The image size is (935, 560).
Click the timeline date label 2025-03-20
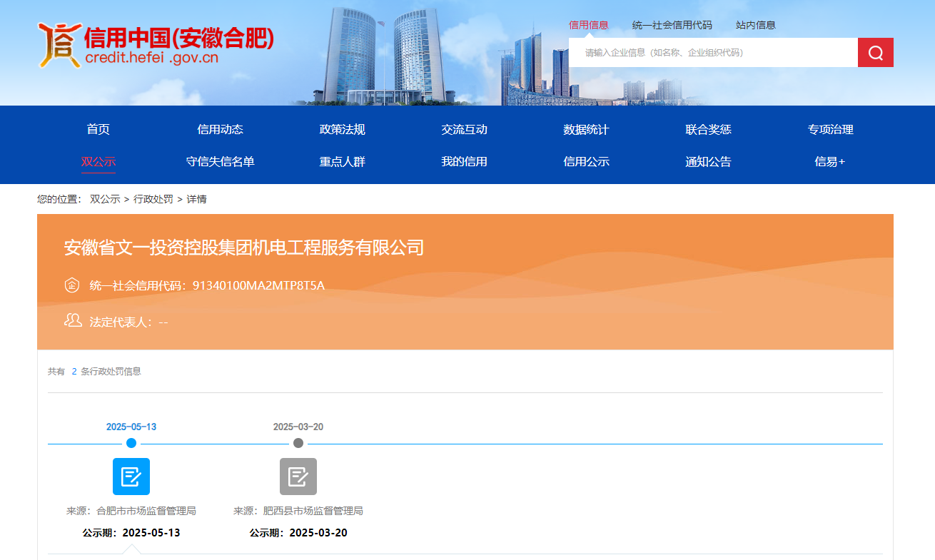(x=298, y=427)
